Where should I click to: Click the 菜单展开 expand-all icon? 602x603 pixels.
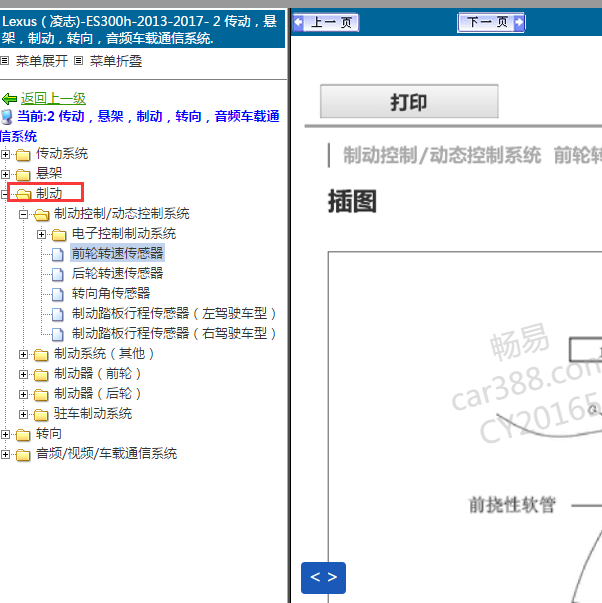pos(5,60)
